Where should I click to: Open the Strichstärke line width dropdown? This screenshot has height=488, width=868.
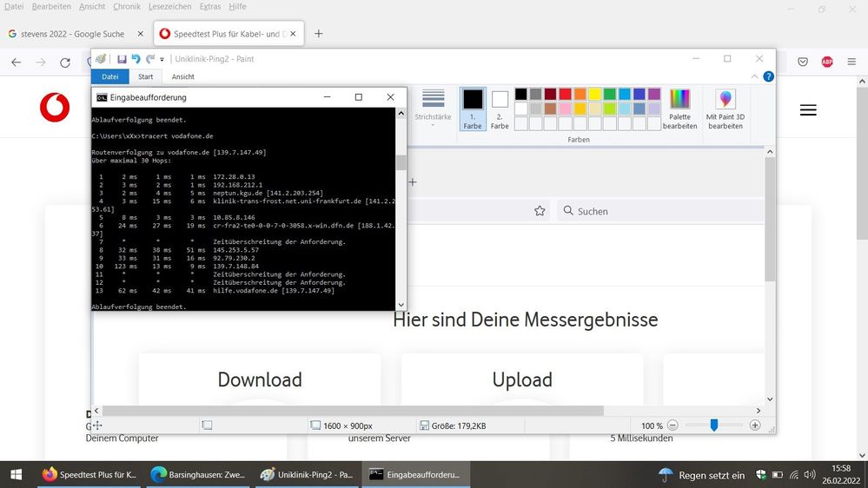coord(433,108)
